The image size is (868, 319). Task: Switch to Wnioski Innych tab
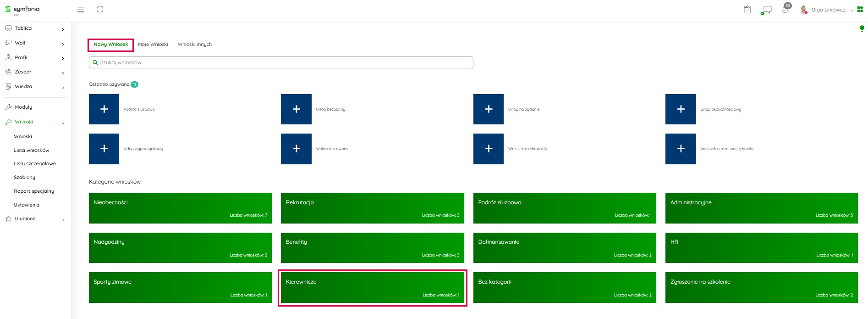(x=194, y=45)
